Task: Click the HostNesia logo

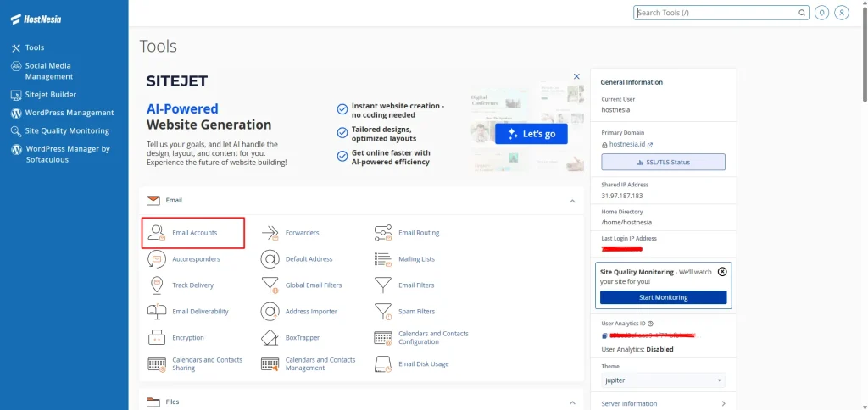Action: pyautogui.click(x=36, y=19)
